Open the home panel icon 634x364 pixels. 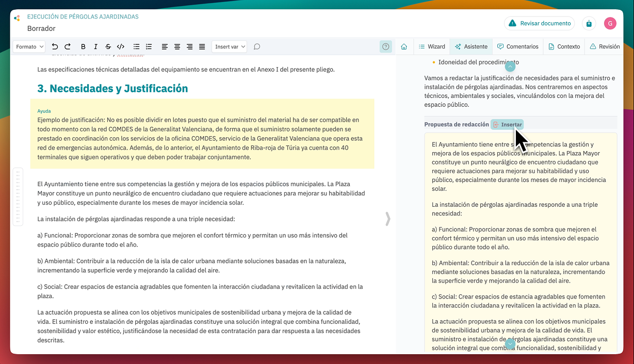(x=404, y=46)
